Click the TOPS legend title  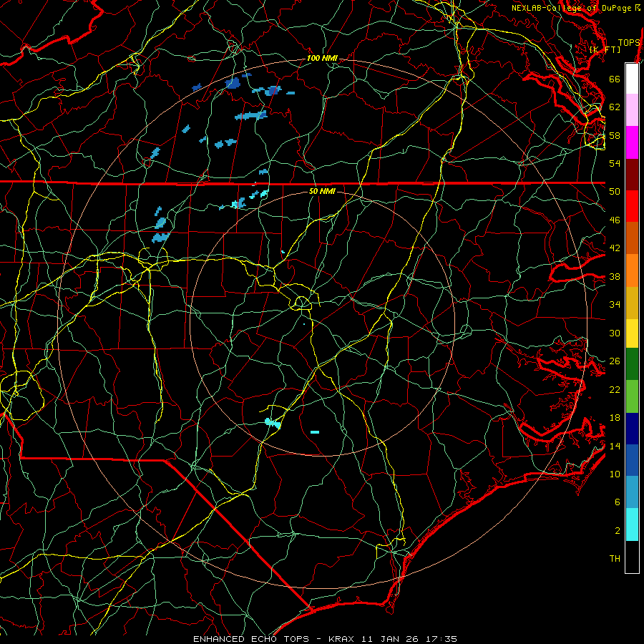pyautogui.click(x=629, y=43)
